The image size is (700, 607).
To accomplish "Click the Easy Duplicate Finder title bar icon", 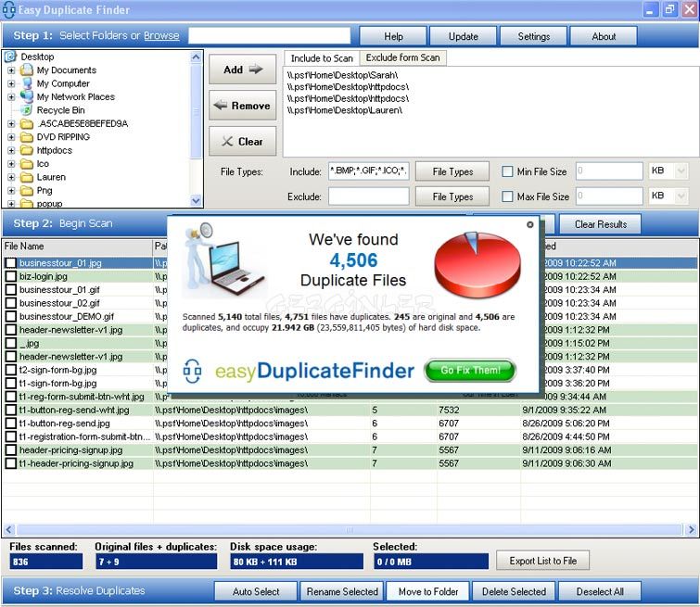I will coord(8,10).
